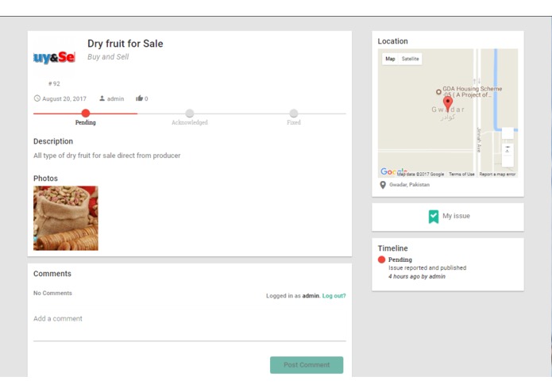Open the dry fruit photo thumbnail

(x=66, y=218)
